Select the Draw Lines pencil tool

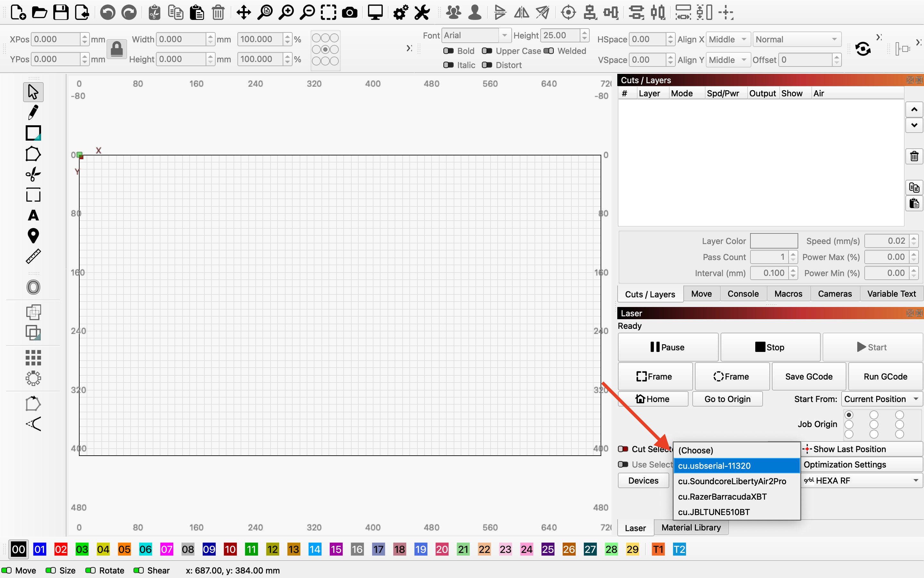tap(33, 112)
